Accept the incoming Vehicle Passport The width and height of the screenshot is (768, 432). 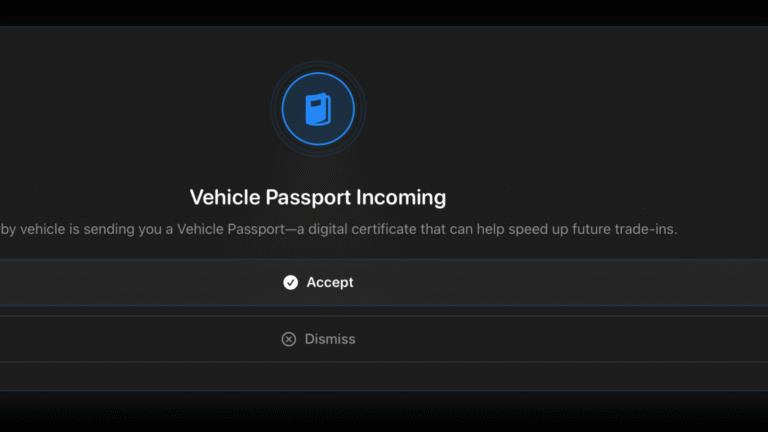click(x=330, y=283)
